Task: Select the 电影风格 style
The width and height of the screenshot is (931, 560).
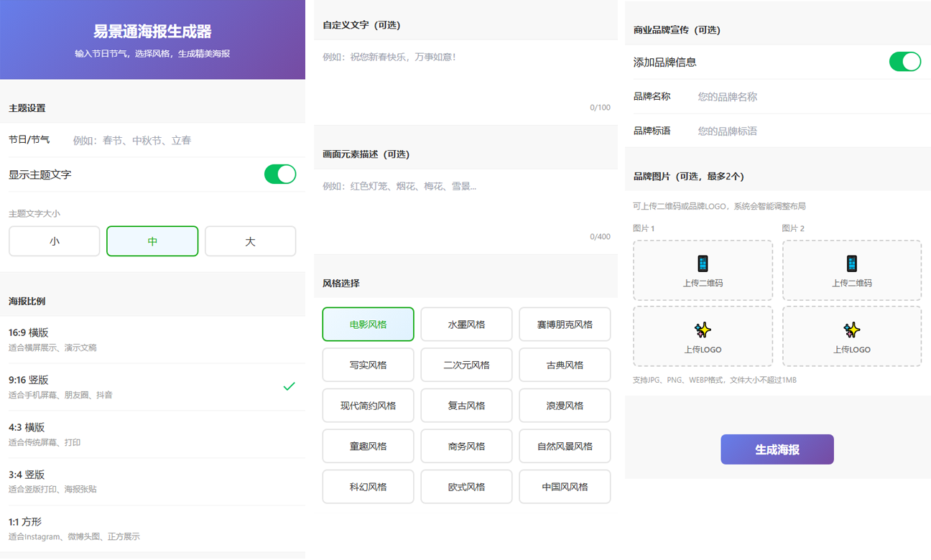Action: pos(368,324)
